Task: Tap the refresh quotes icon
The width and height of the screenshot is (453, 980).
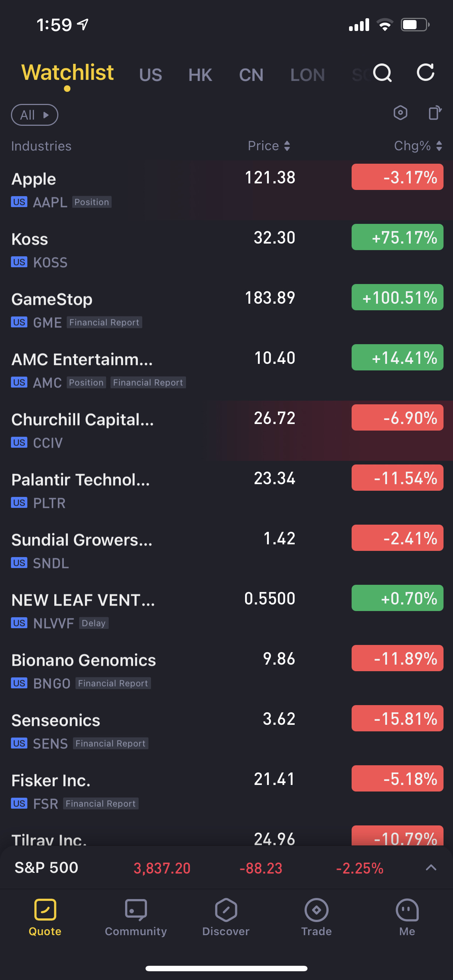Action: tap(425, 73)
